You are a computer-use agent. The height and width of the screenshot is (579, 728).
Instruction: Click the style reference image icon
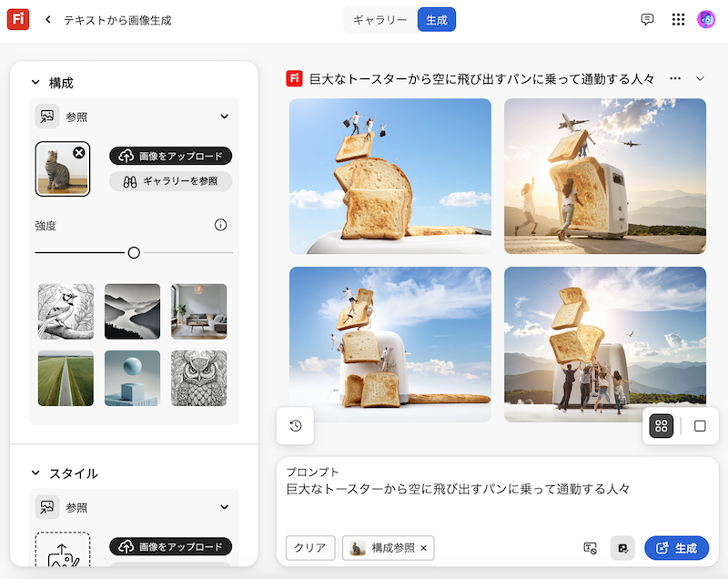pyautogui.click(x=47, y=506)
